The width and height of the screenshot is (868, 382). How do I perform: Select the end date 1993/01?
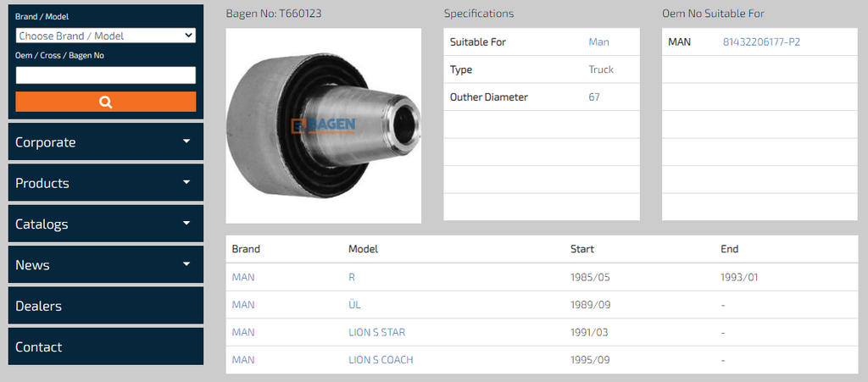click(x=739, y=277)
